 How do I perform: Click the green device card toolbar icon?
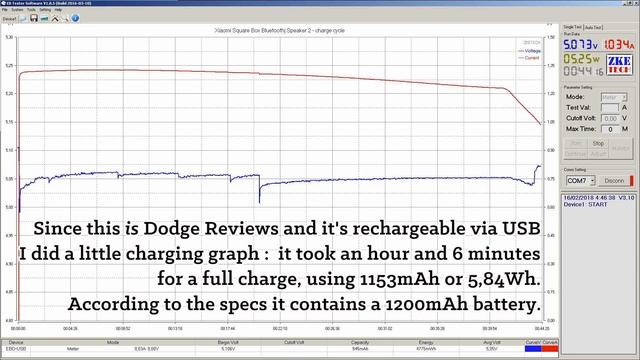pos(44,18)
